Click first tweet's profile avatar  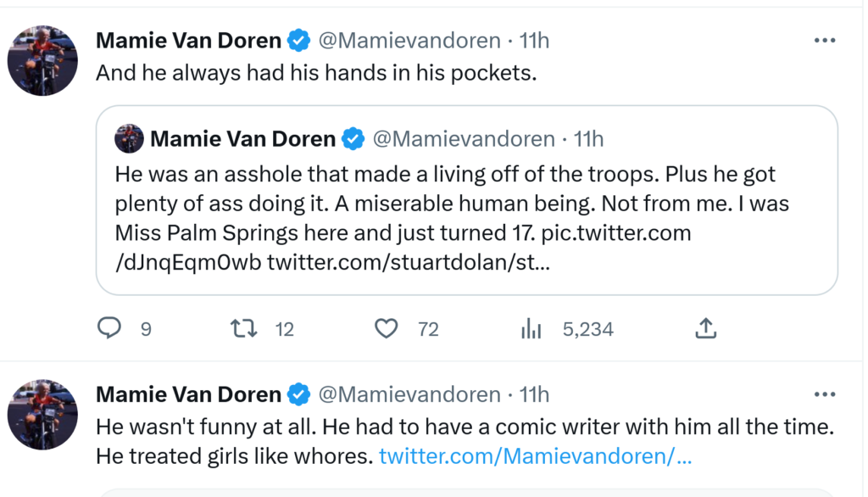(x=42, y=59)
